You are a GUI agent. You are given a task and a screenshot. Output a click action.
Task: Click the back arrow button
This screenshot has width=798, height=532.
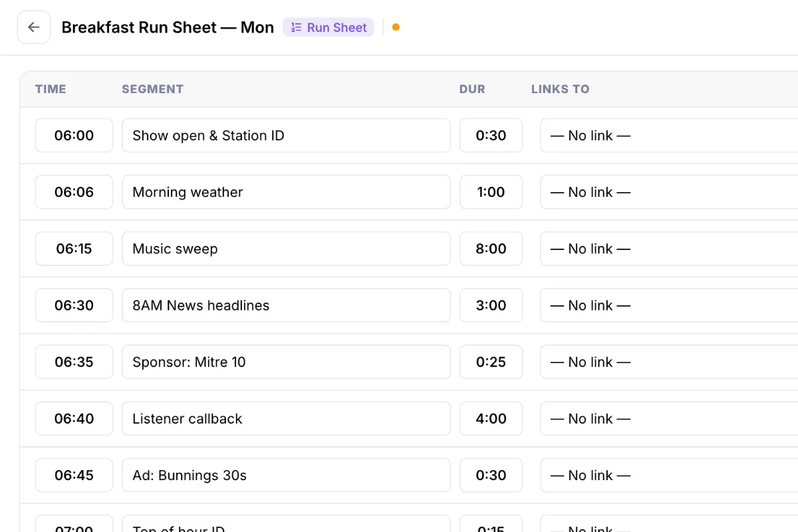click(x=34, y=27)
